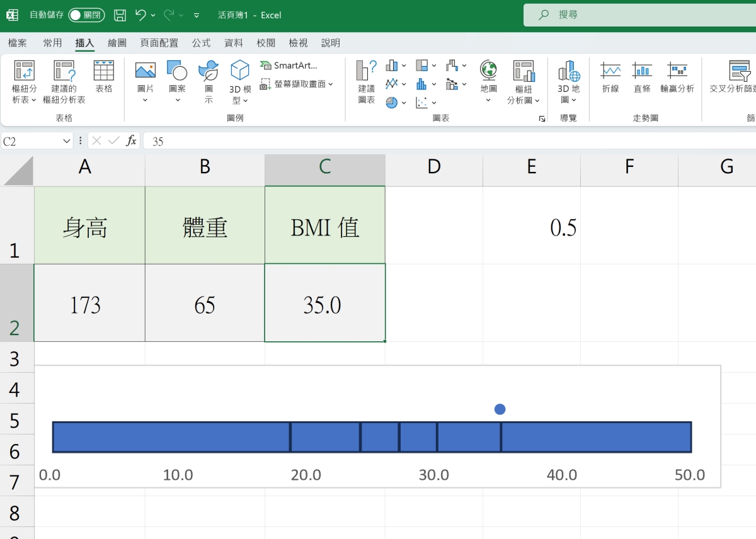Click the Save icon in title bar
The width and height of the screenshot is (756, 539).
click(120, 15)
